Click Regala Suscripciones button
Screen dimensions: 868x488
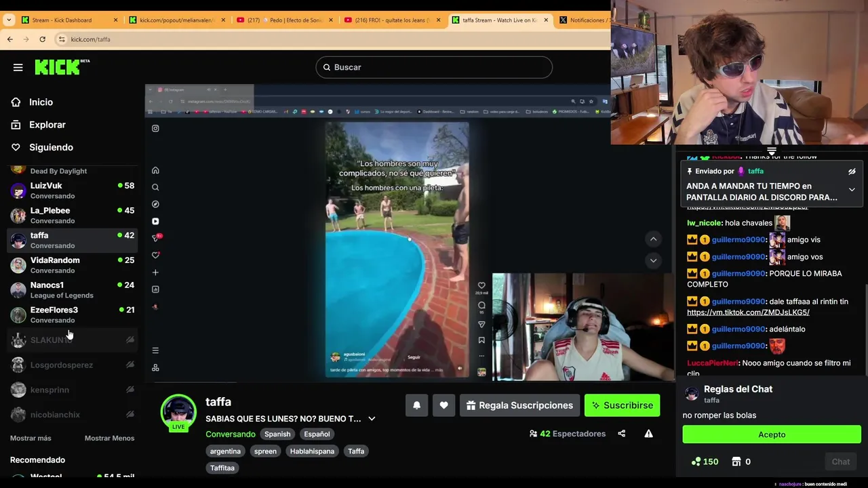519,405
